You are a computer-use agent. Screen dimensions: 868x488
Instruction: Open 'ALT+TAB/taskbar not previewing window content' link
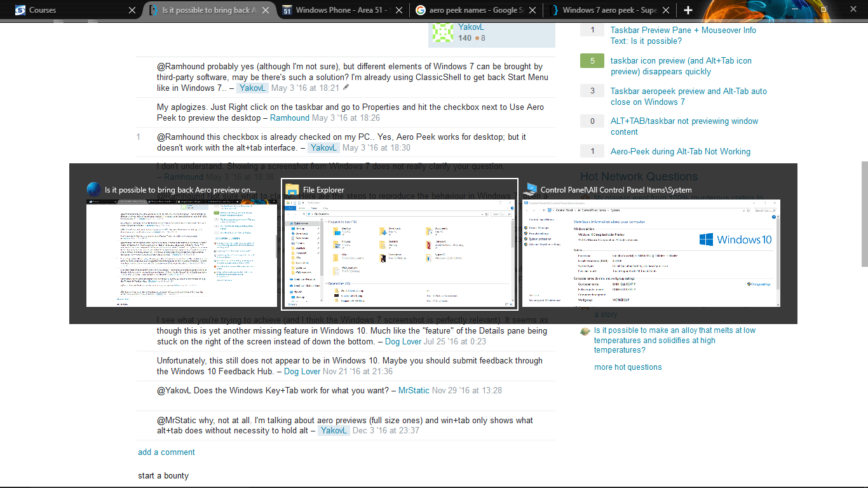[x=684, y=126]
